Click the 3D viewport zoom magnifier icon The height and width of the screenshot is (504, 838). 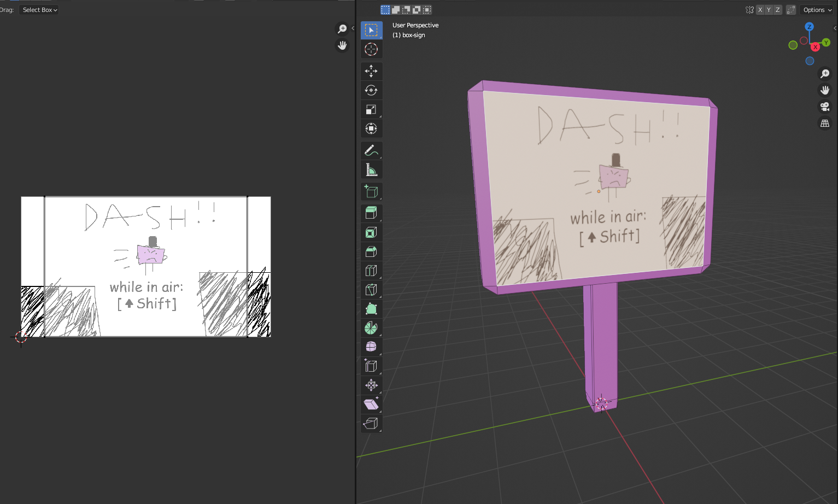tap(825, 74)
